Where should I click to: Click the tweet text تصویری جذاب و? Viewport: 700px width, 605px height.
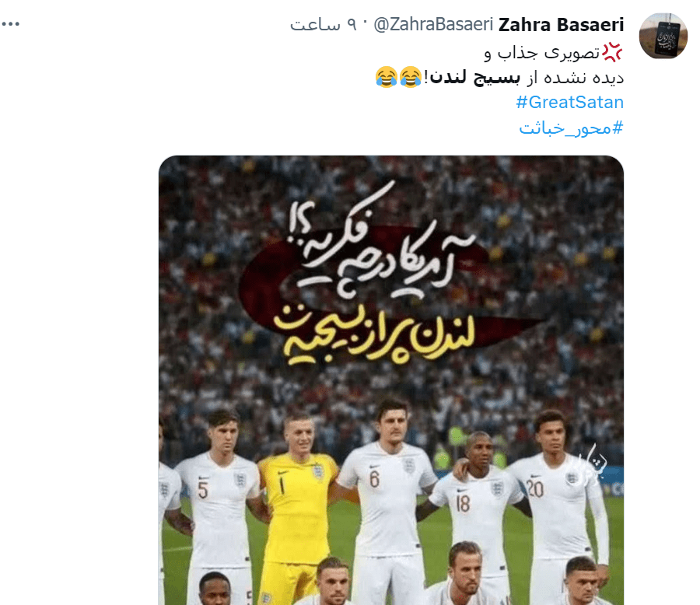click(x=542, y=53)
